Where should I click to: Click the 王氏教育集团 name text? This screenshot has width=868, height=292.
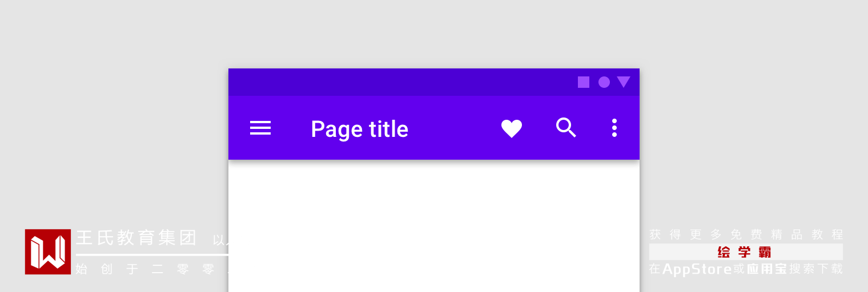136,238
